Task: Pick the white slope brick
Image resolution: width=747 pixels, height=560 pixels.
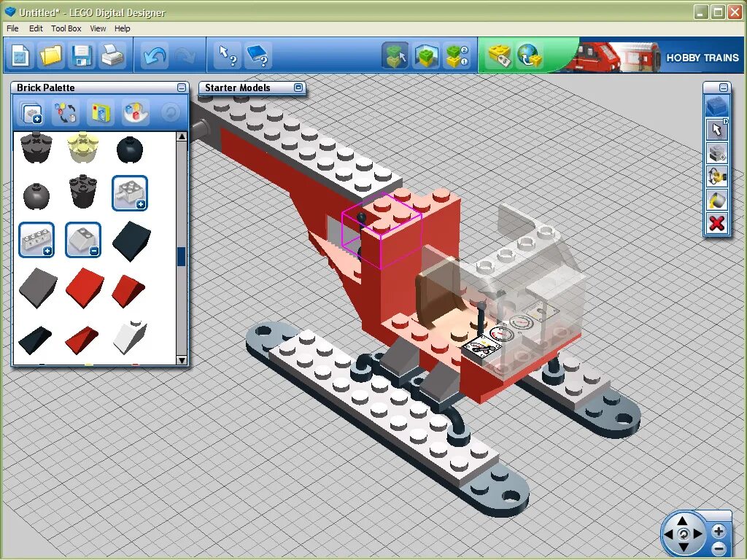Action: tap(130, 337)
